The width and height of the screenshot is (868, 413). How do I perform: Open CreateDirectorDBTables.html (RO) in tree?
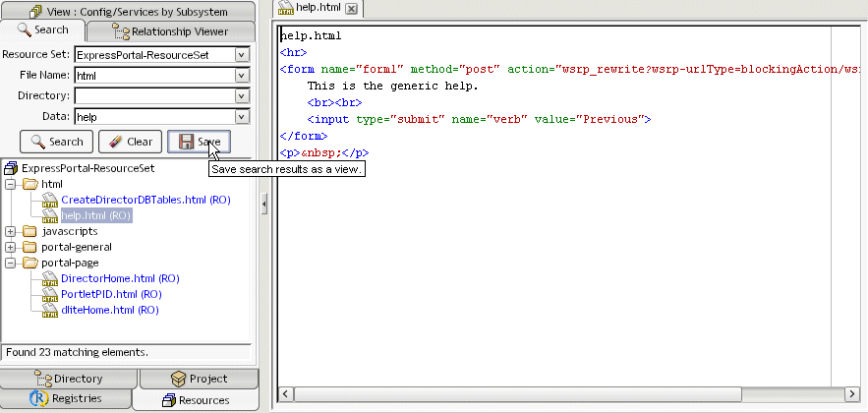[x=145, y=200]
